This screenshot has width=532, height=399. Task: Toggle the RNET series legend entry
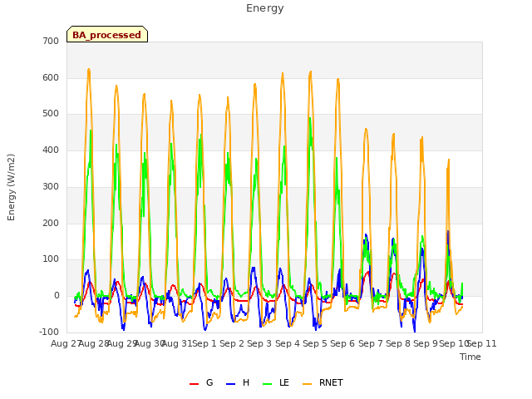click(323, 382)
